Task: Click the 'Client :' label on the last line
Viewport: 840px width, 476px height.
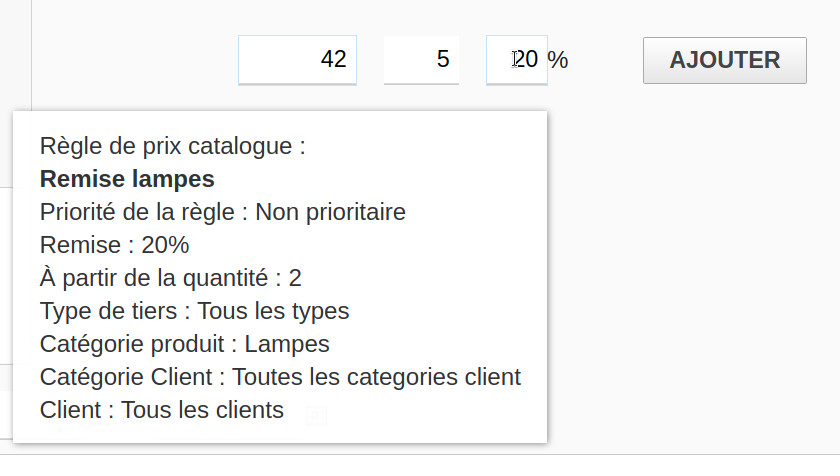Action: (x=76, y=410)
